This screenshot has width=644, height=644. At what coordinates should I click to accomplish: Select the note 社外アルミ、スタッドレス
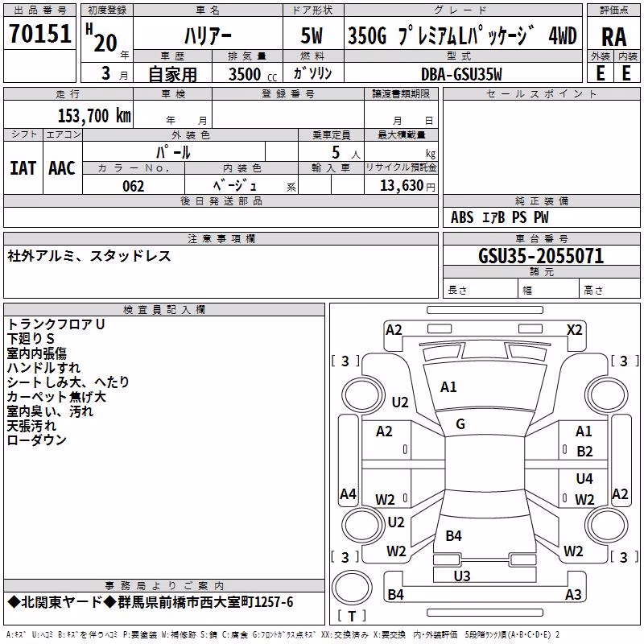click(x=89, y=256)
